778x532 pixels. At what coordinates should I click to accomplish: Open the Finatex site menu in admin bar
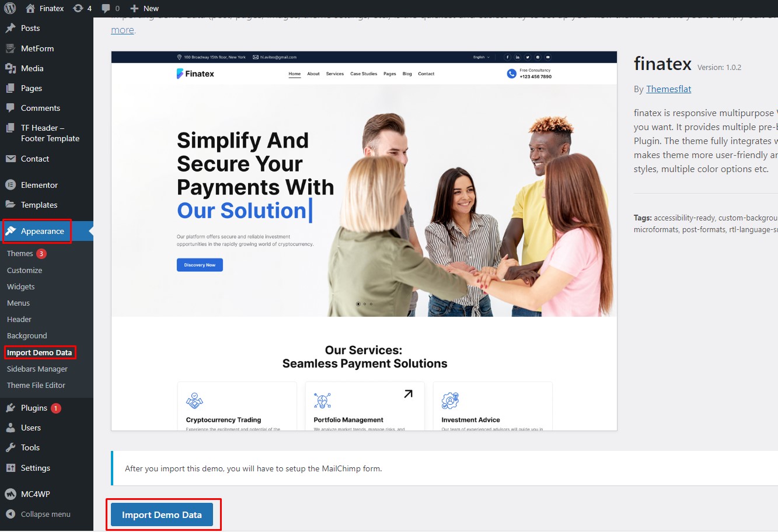pos(45,8)
